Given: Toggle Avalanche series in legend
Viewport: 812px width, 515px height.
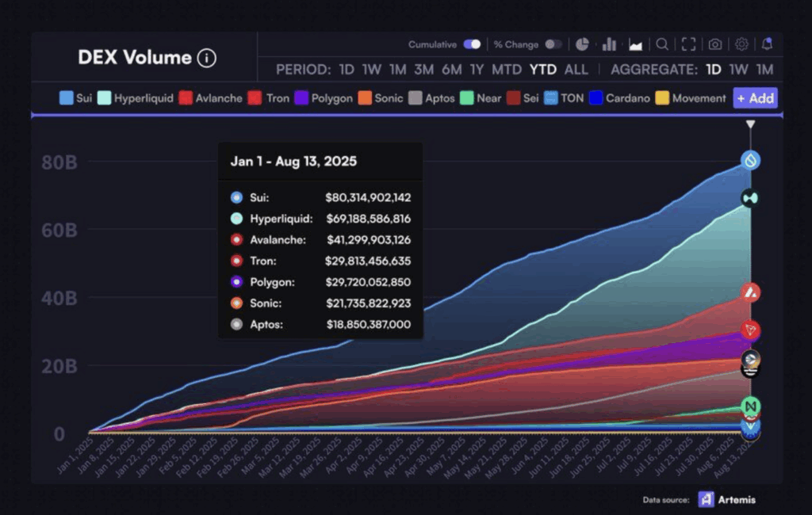Looking at the screenshot, I should (x=210, y=98).
